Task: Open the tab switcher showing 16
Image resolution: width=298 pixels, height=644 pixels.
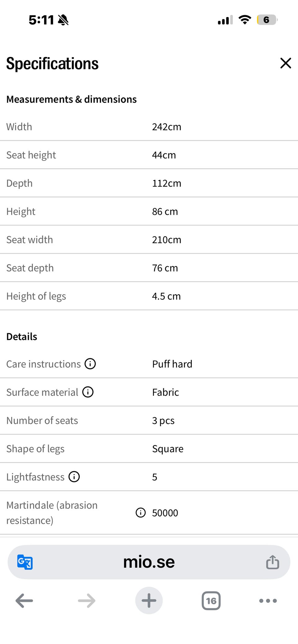Action: (211, 601)
